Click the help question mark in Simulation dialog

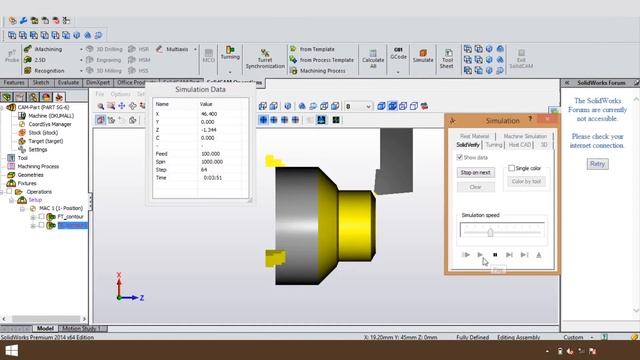click(530, 119)
